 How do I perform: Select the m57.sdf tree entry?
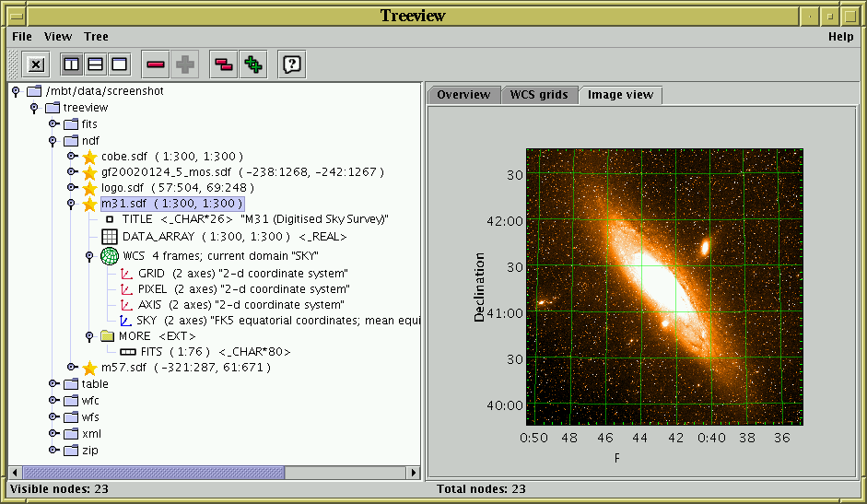coord(123,368)
